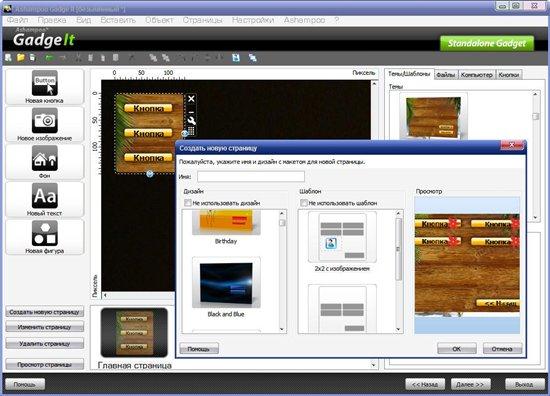This screenshot has height=396, width=550.
Task: Click the round handle below the gadget
Action: pos(150,174)
